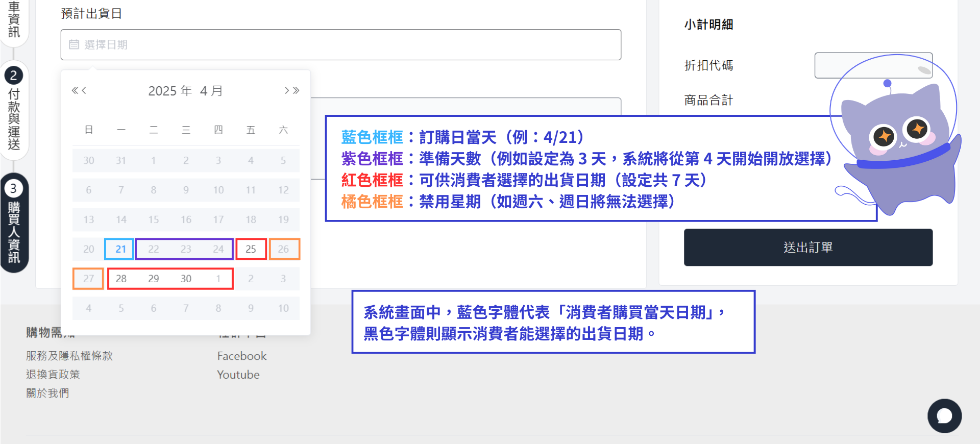Click the 2025 年 year header
The height and width of the screenshot is (444, 980).
(x=170, y=91)
